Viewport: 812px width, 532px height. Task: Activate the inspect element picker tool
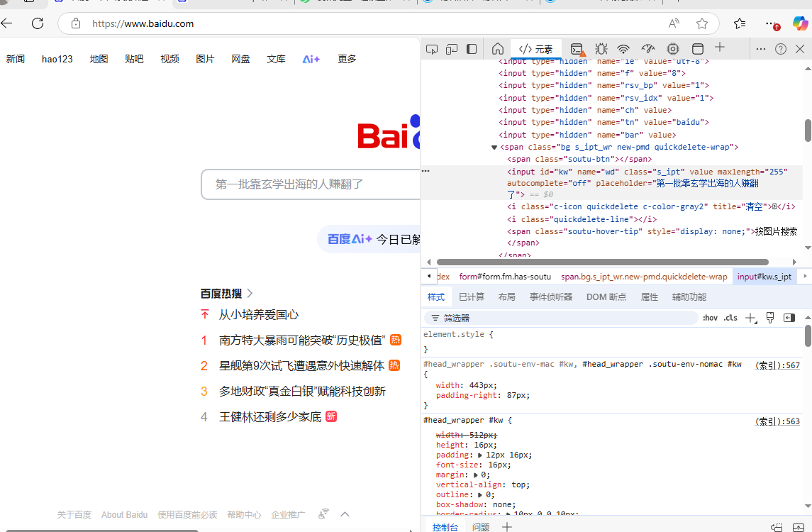(432, 49)
